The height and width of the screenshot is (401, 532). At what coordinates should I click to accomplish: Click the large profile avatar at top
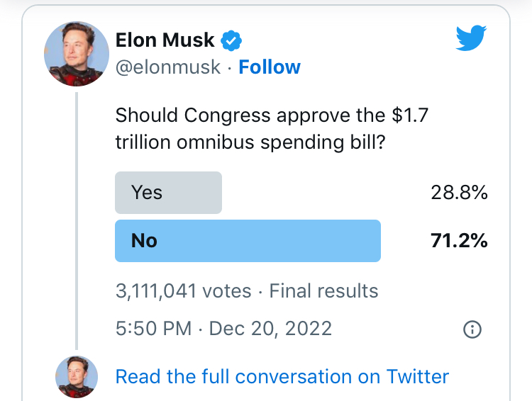(x=77, y=54)
